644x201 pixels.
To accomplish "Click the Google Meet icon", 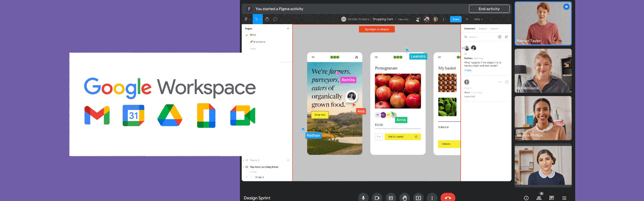I will (x=243, y=116).
